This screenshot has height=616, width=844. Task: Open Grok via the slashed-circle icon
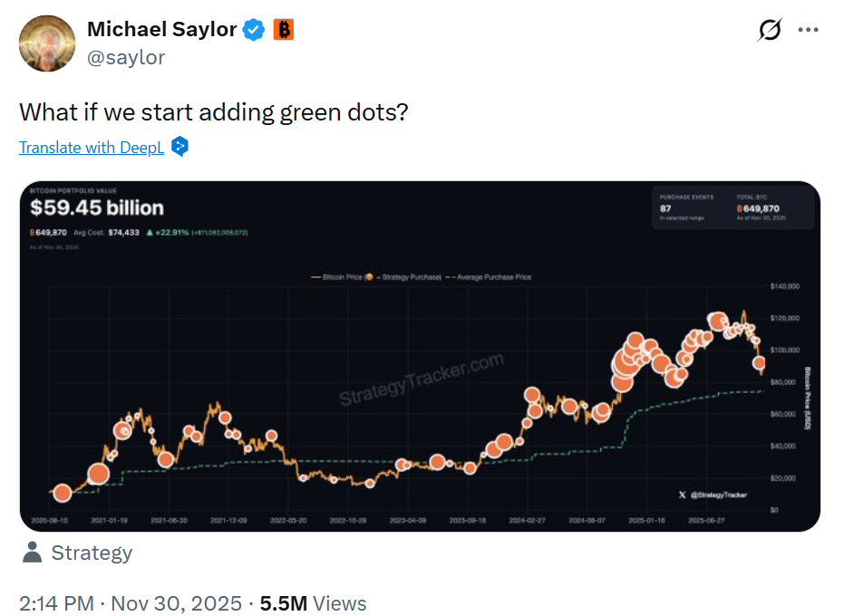pyautogui.click(x=770, y=31)
